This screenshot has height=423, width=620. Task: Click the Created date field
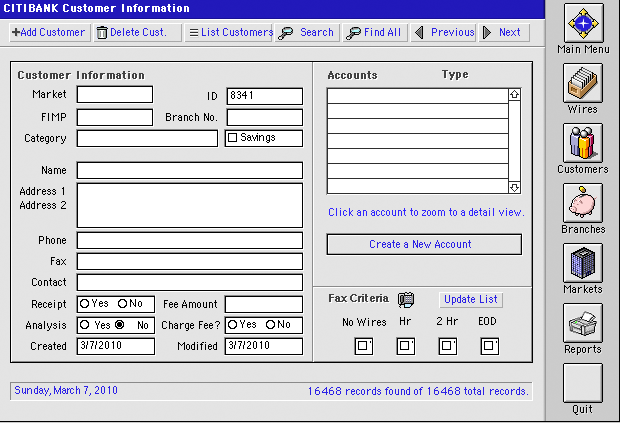tap(115, 346)
